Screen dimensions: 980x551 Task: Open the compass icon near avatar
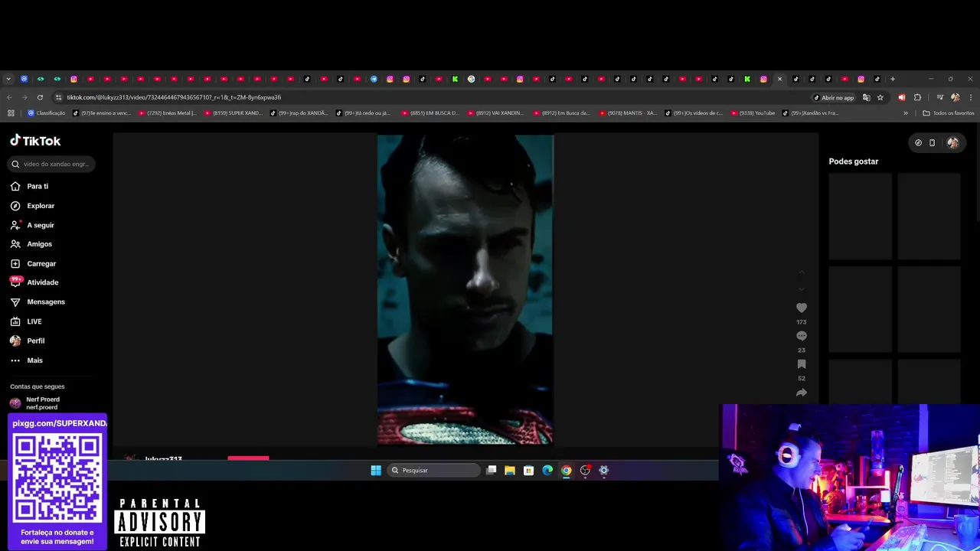[x=918, y=142]
